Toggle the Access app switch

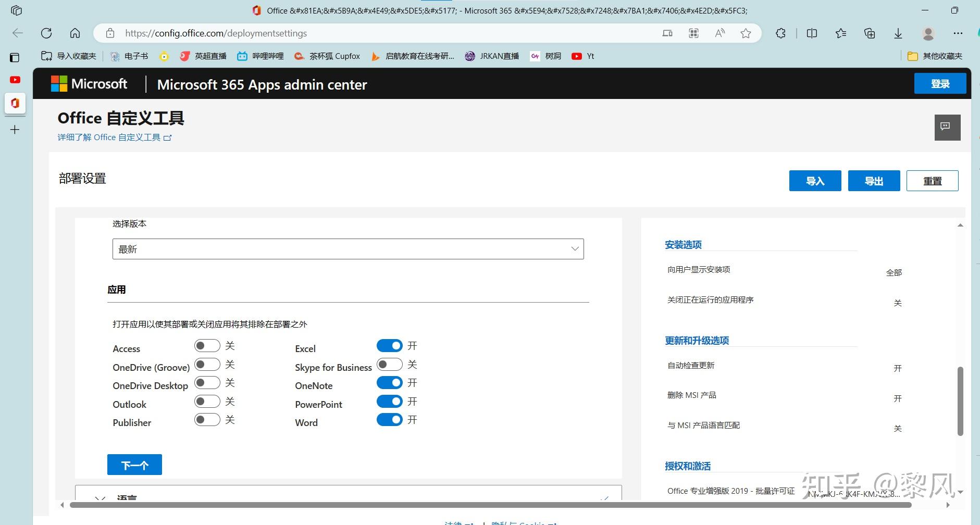coord(207,346)
